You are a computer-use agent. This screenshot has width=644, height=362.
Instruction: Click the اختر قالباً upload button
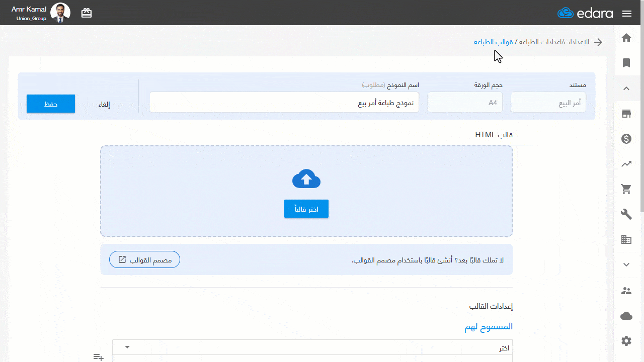[x=306, y=209]
